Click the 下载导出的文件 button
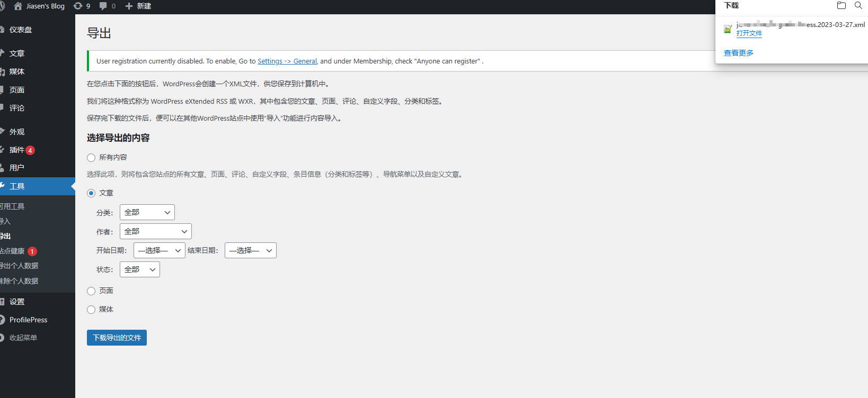The image size is (868, 398). (x=117, y=338)
